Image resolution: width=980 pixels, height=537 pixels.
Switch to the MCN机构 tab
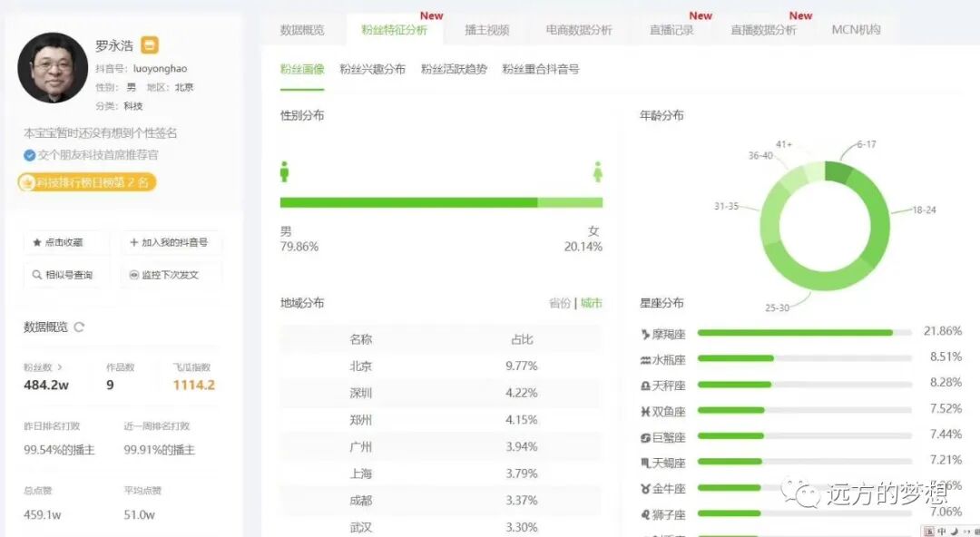857,30
